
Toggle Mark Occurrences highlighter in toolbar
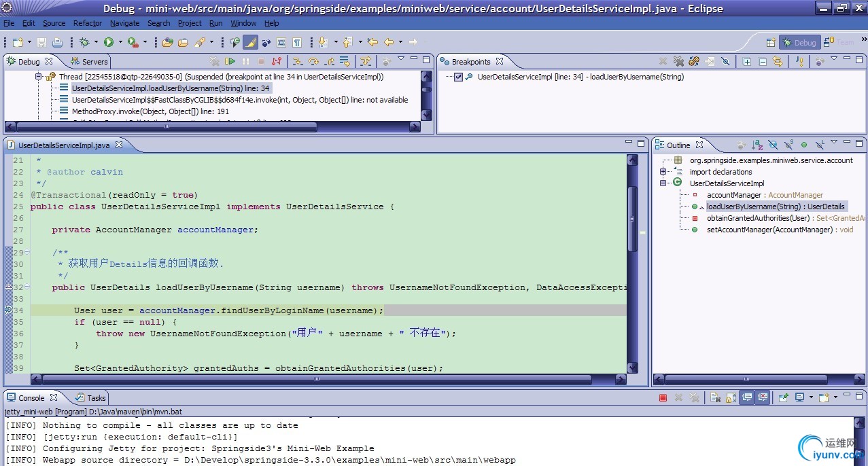(250, 42)
